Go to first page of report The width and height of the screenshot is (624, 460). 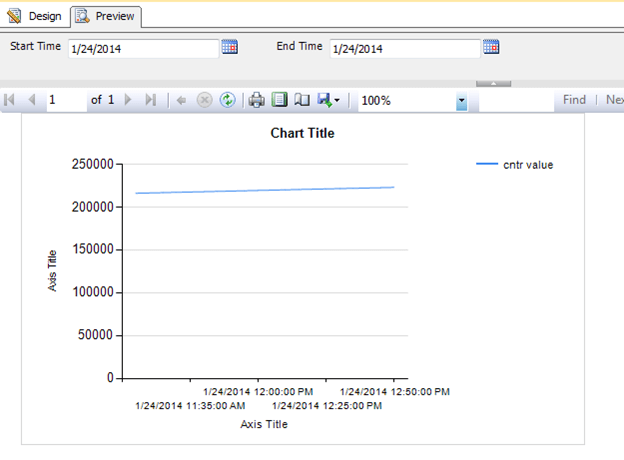pyautogui.click(x=9, y=99)
